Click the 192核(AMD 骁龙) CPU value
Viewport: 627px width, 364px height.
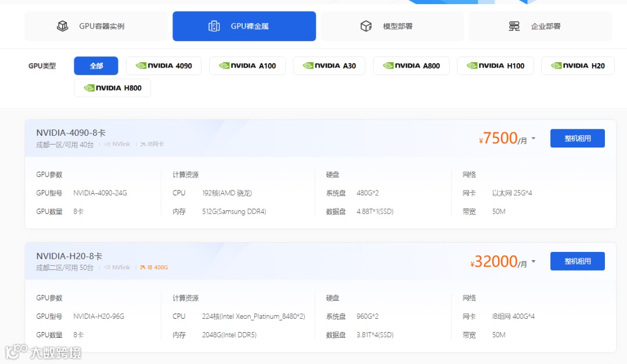coord(227,193)
